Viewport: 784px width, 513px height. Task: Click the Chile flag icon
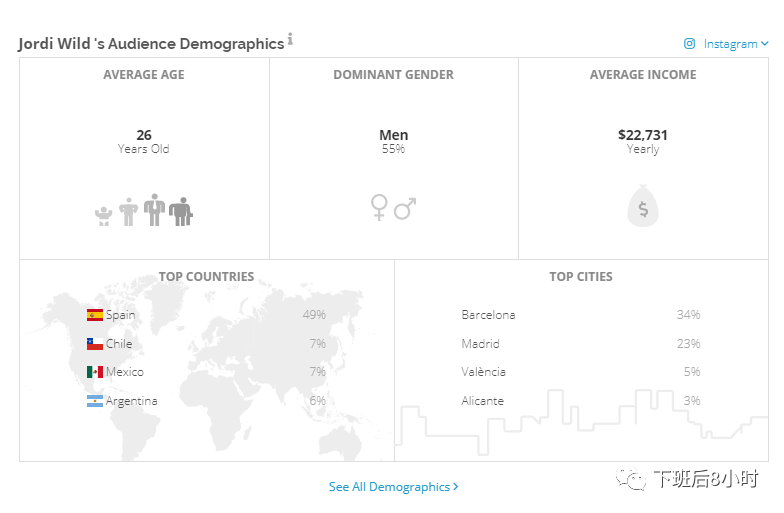(95, 344)
